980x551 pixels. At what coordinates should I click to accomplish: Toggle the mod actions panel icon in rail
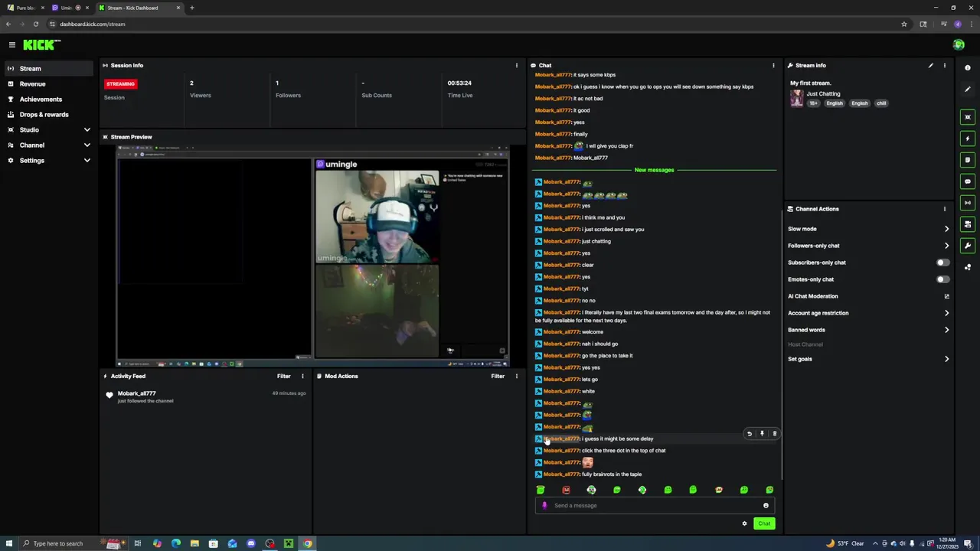coord(968,224)
